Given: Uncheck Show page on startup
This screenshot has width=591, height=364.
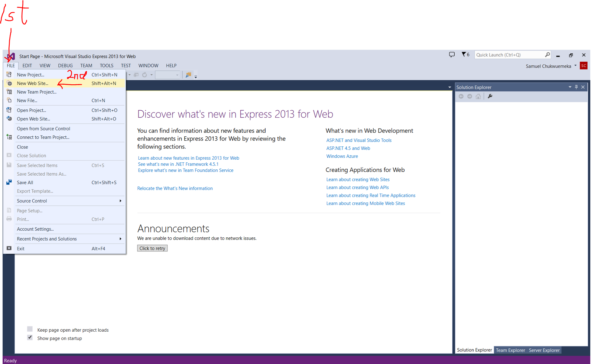Looking at the screenshot, I should point(30,338).
